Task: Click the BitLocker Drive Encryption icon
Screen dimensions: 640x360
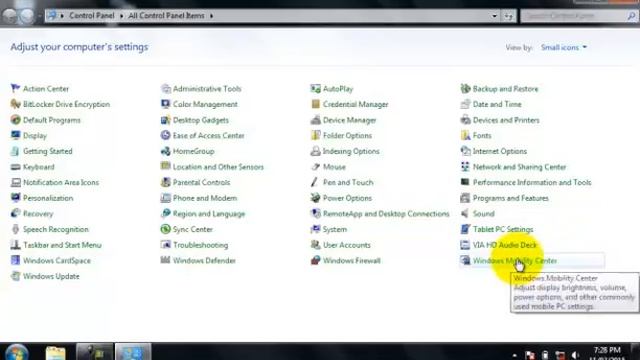Action: [16, 104]
